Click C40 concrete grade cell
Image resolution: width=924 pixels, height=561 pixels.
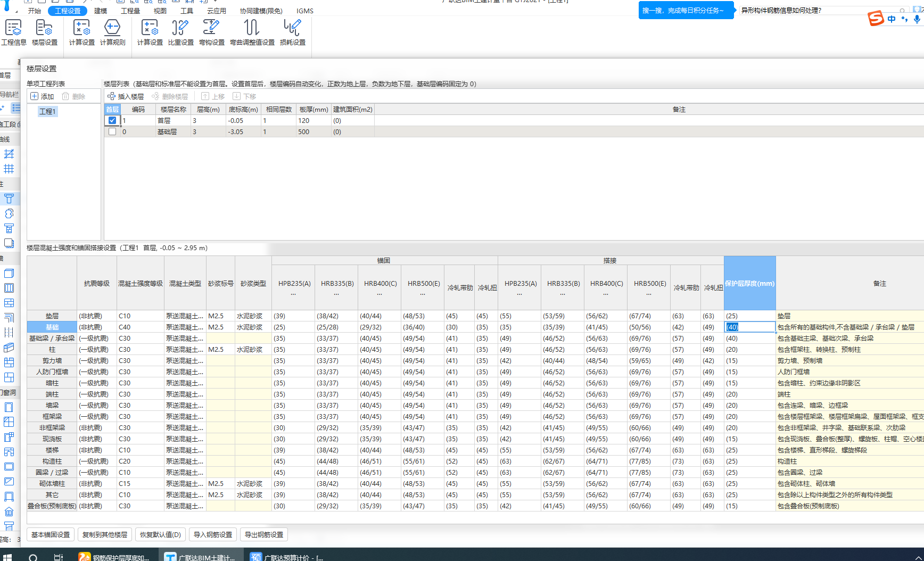(x=140, y=327)
